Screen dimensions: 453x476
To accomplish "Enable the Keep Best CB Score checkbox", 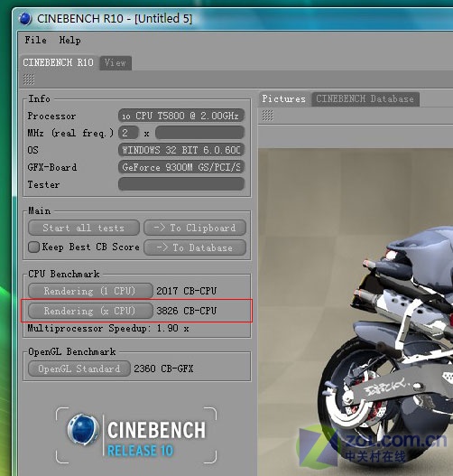I will coord(33,247).
